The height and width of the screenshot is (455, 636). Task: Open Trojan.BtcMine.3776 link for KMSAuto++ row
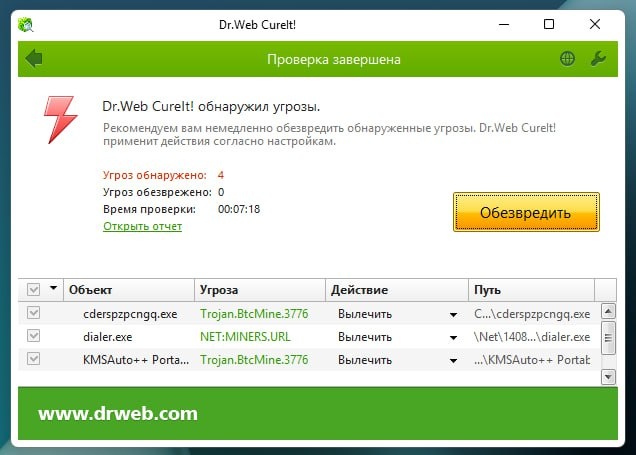254,360
